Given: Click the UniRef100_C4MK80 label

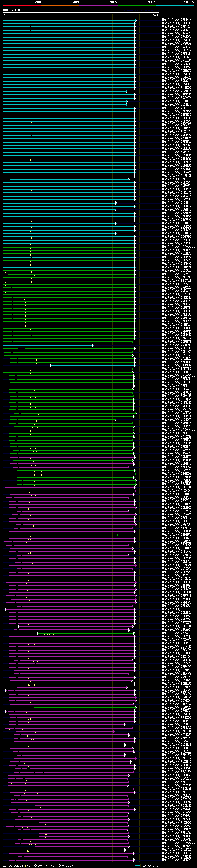Looking at the screenshot, I should (177, 94).
